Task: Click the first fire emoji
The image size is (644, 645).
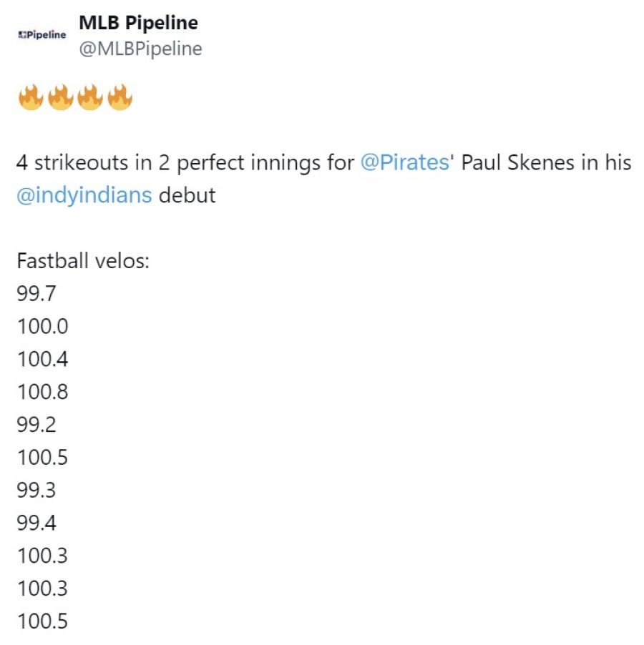Action: (31, 97)
